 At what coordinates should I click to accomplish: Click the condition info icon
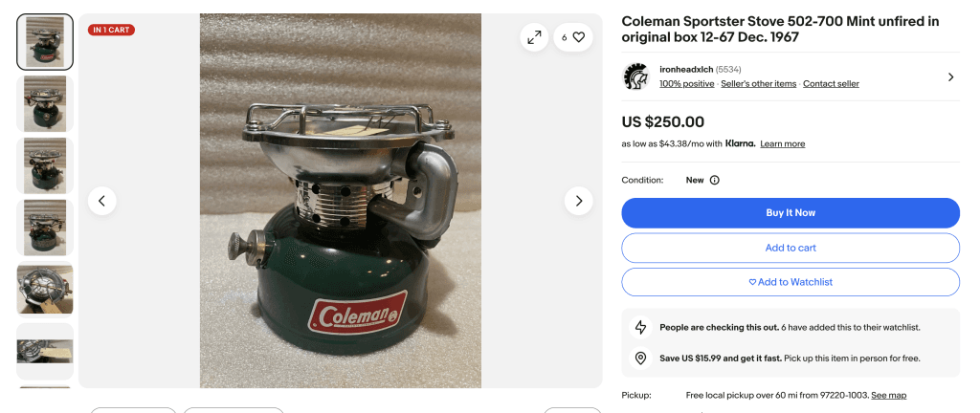714,180
